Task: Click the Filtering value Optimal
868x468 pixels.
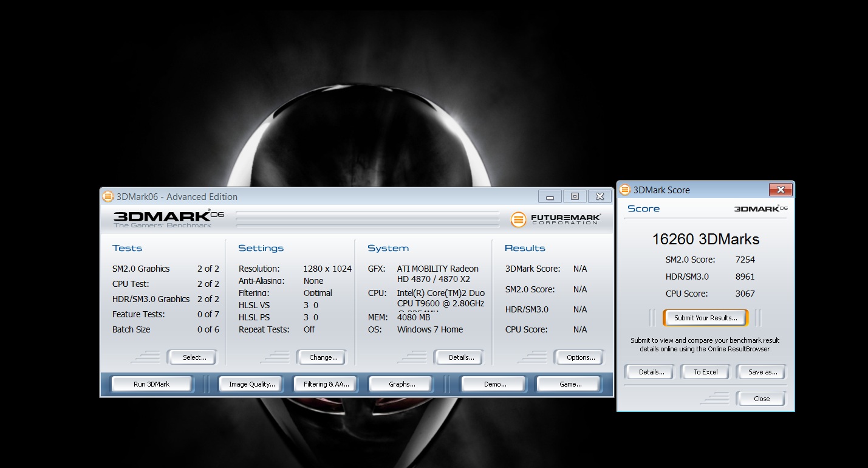Action: (x=318, y=293)
